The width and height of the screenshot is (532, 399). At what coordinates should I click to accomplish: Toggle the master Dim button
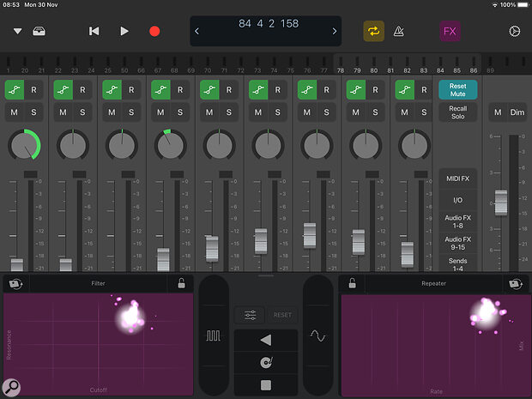[x=517, y=112]
